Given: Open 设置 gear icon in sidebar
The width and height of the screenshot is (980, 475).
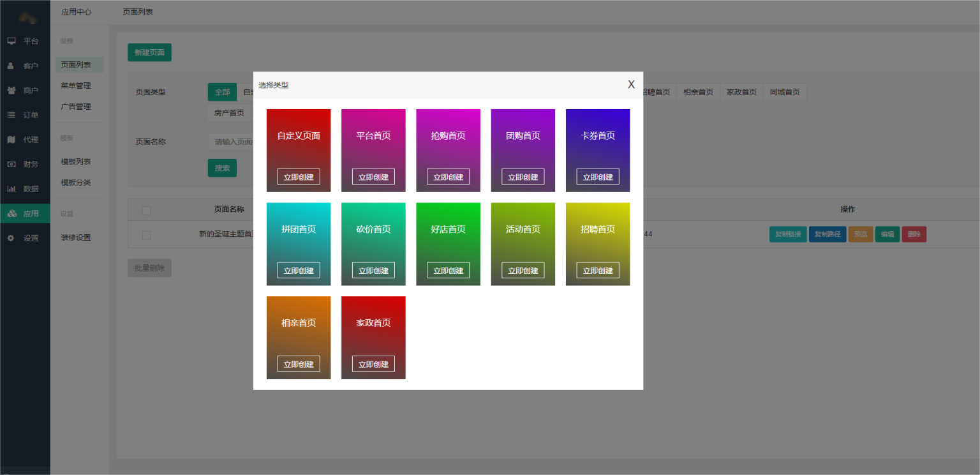Looking at the screenshot, I should tap(11, 238).
